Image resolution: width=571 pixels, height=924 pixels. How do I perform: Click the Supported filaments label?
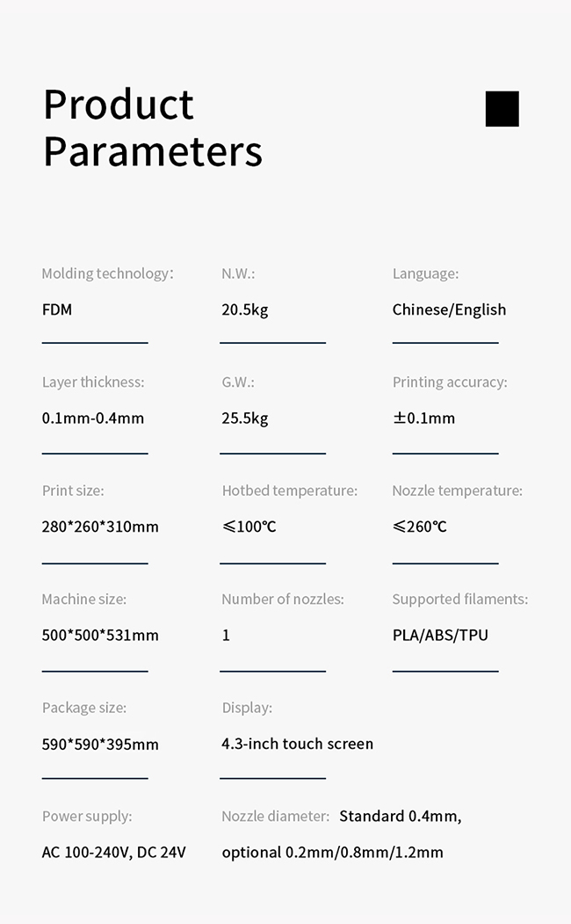coord(460,600)
